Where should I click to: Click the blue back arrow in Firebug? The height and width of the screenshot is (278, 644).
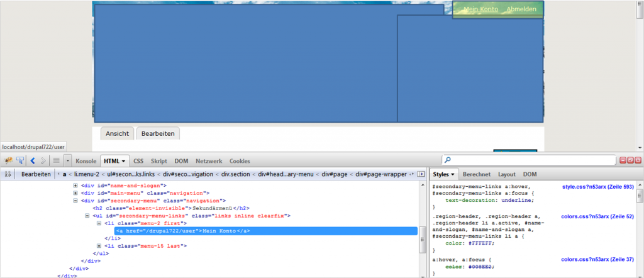point(33,161)
